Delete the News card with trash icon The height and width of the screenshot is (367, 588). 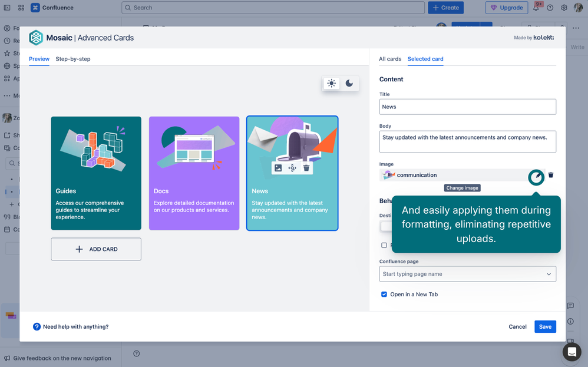point(306,168)
